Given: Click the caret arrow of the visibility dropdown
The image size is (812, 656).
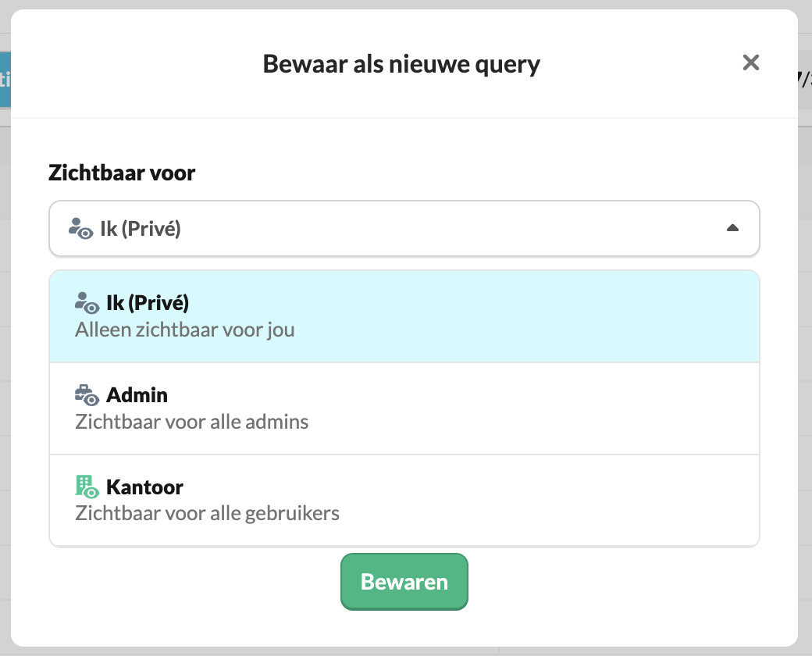Looking at the screenshot, I should (732, 229).
